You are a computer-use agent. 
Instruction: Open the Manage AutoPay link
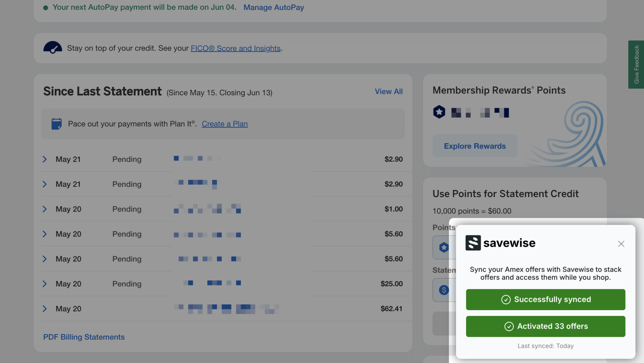point(274,7)
